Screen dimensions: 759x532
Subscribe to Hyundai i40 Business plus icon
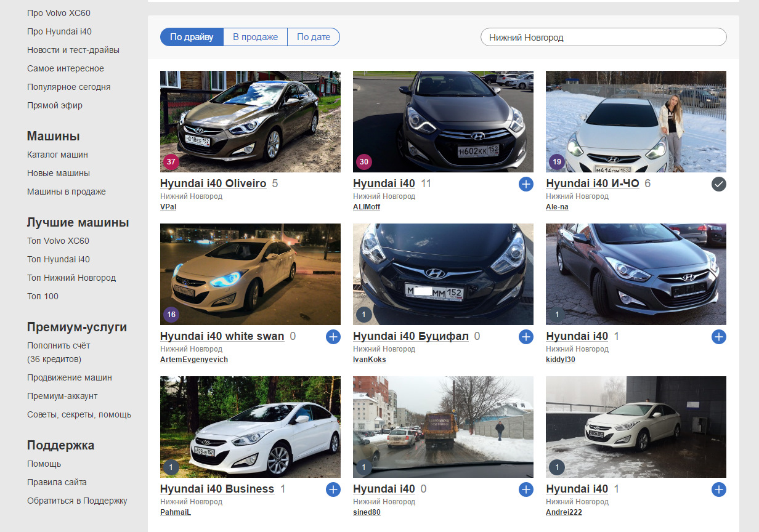pos(333,490)
